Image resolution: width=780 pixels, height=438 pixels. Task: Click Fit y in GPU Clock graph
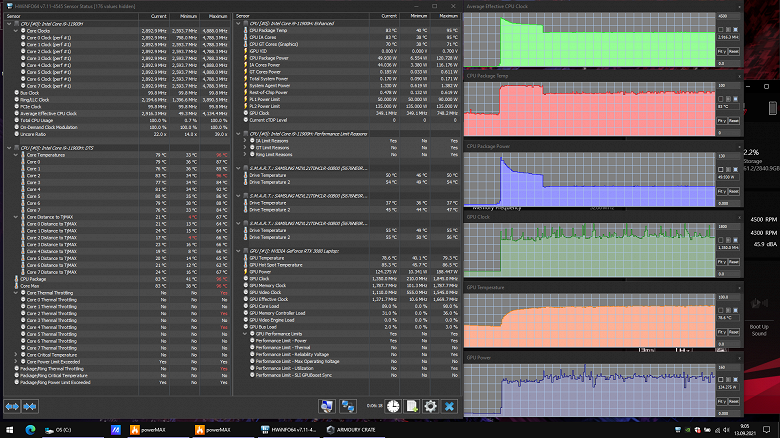point(722,262)
